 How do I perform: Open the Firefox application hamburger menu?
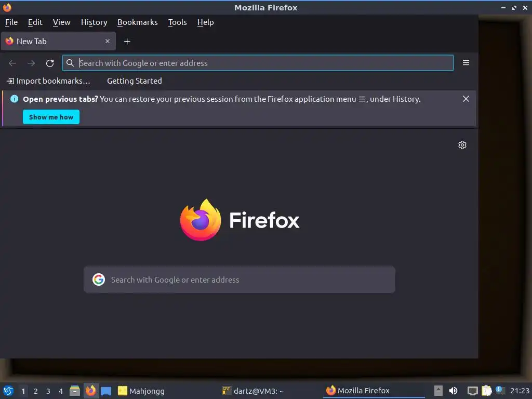click(466, 63)
